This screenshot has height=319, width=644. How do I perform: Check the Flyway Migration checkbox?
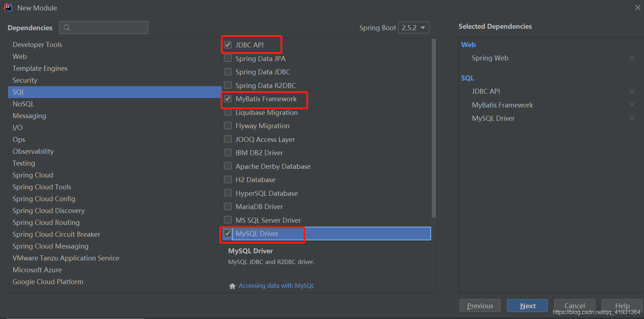(x=228, y=125)
